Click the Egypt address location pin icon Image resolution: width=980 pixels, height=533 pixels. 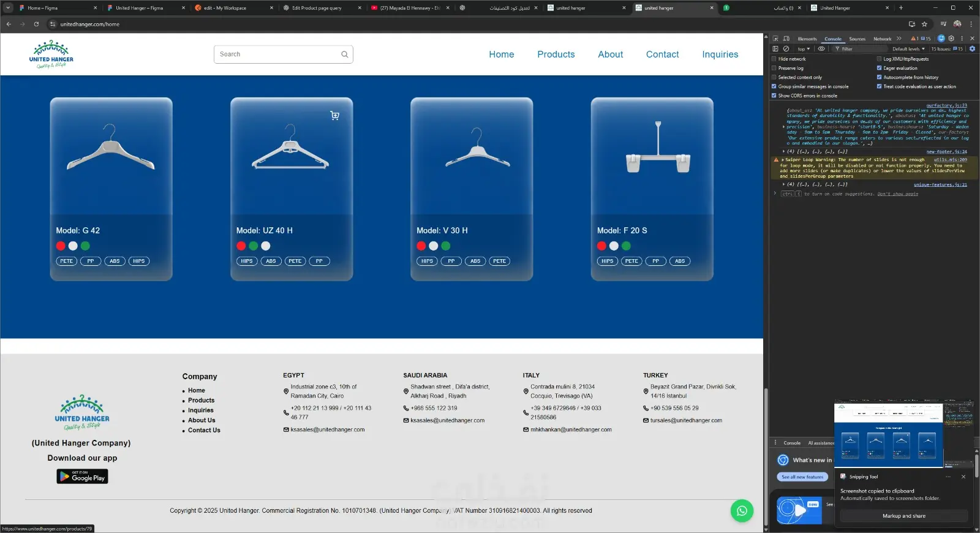click(286, 391)
